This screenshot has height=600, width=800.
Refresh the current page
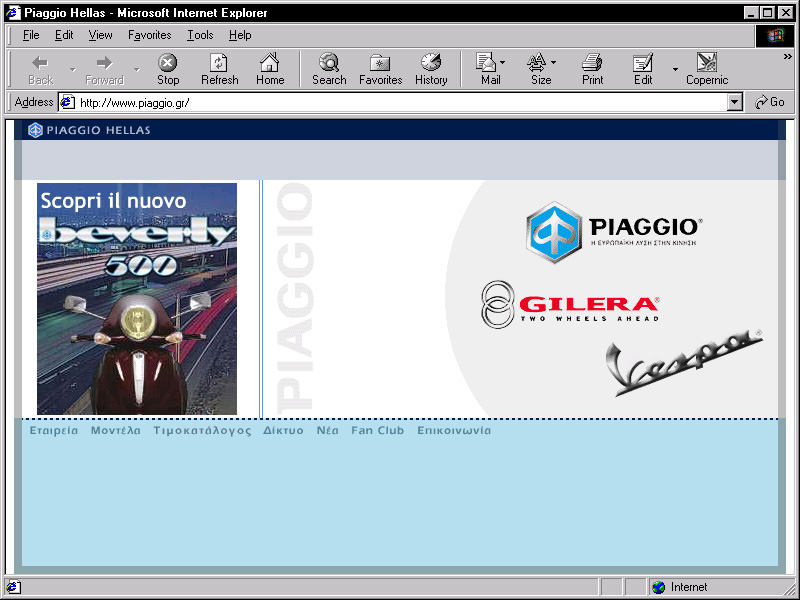pyautogui.click(x=219, y=69)
